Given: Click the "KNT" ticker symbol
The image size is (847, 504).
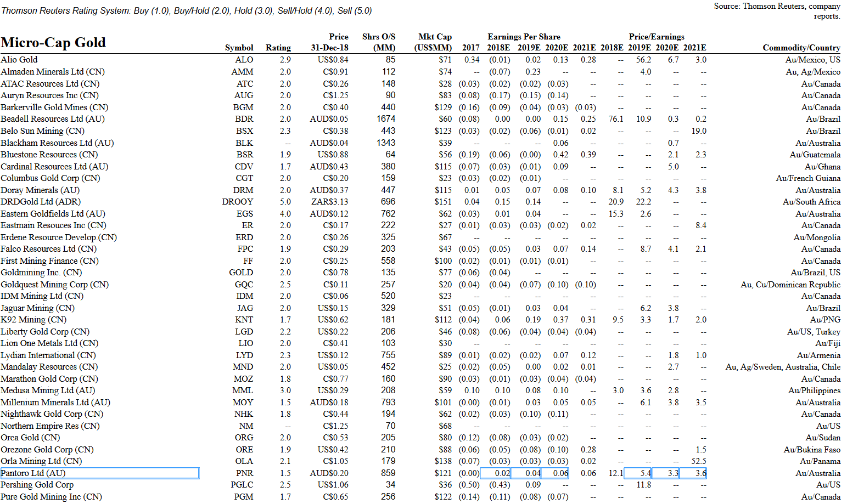Looking at the screenshot, I should (x=244, y=320).
